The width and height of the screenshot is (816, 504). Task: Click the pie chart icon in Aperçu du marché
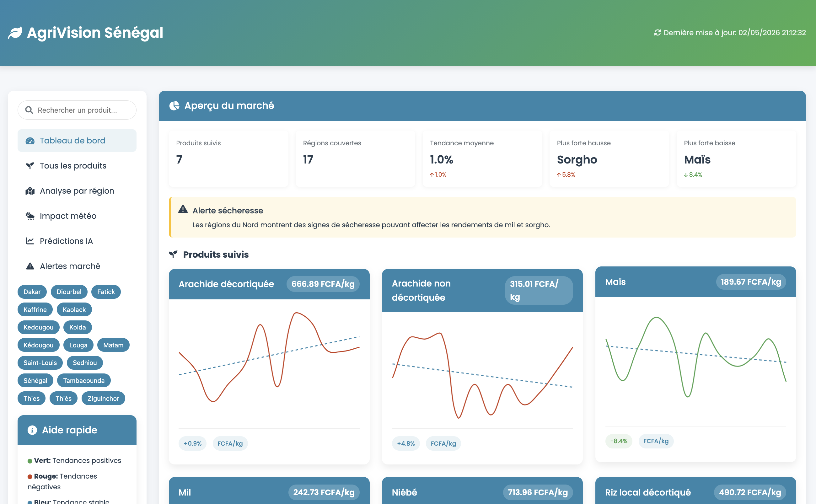click(x=174, y=106)
